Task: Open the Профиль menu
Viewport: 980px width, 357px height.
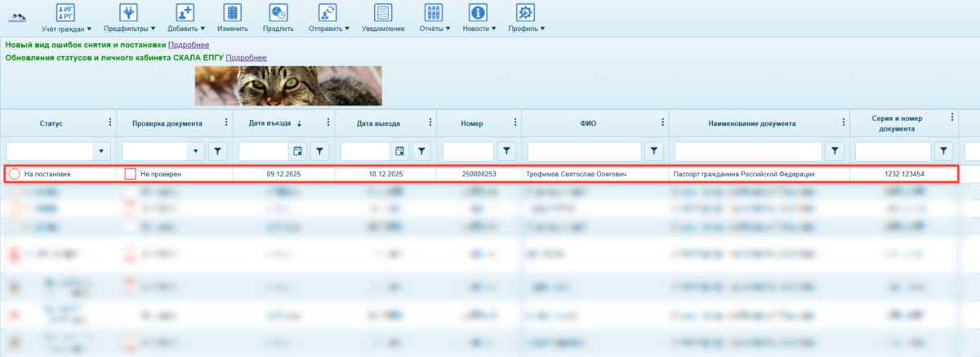Action: click(526, 18)
